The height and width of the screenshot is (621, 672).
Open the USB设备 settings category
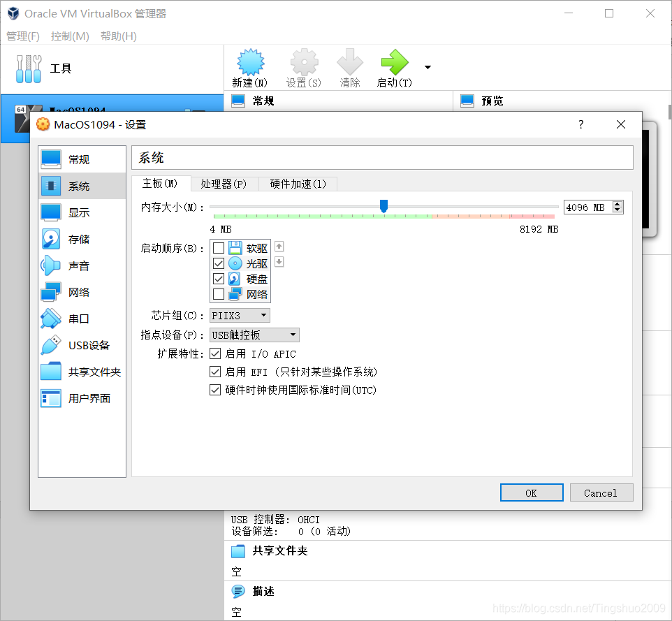pos(82,346)
